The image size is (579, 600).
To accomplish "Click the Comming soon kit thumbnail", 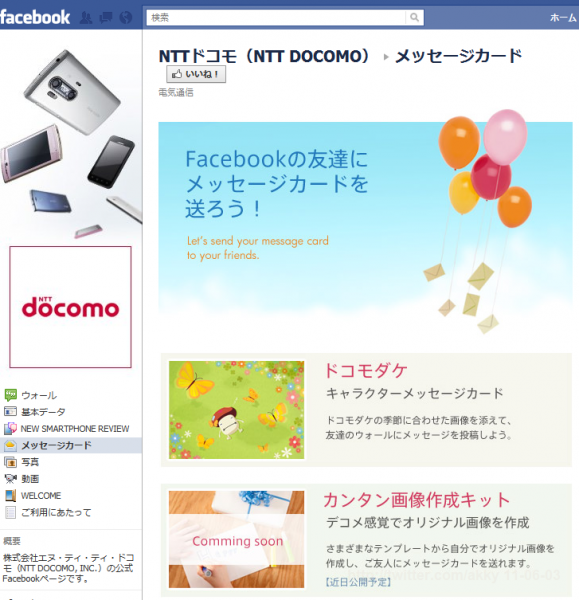I will click(x=236, y=539).
